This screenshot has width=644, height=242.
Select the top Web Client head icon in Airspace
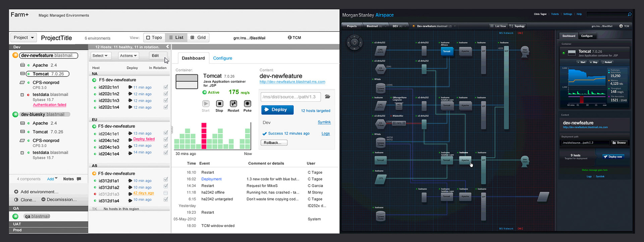point(525,51)
